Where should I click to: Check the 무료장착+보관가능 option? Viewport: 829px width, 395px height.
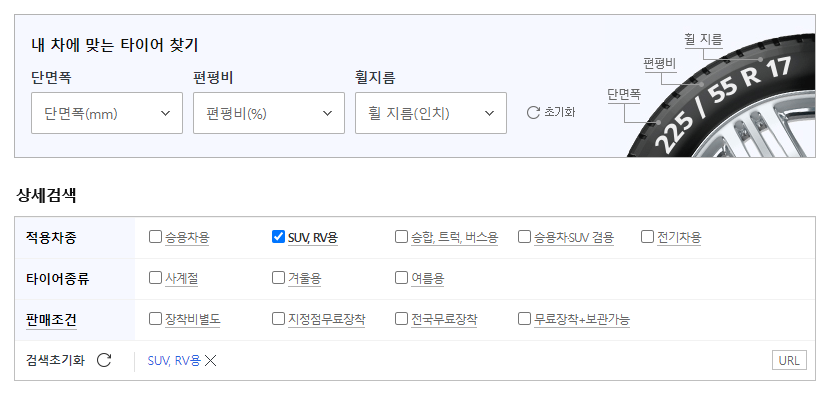click(x=524, y=319)
